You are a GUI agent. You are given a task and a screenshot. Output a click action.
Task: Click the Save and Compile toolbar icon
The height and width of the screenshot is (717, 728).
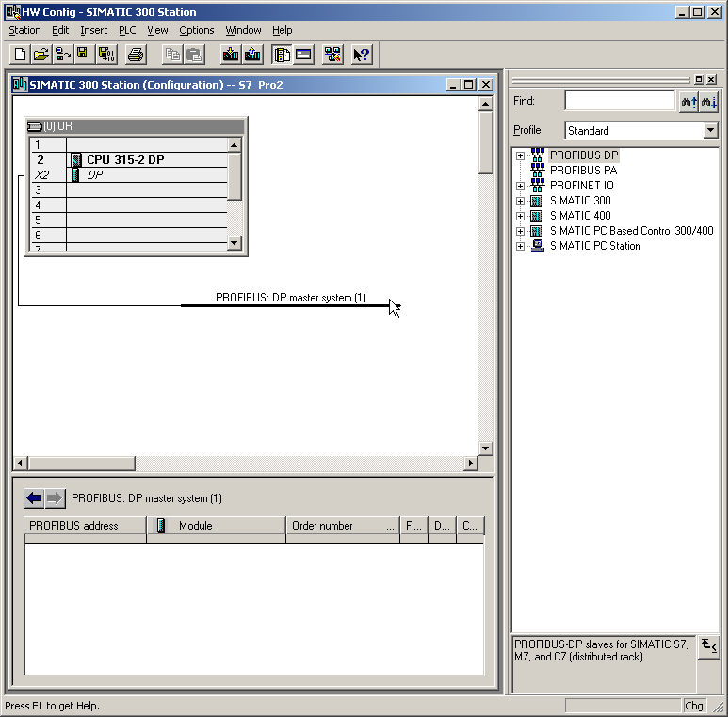point(105,55)
